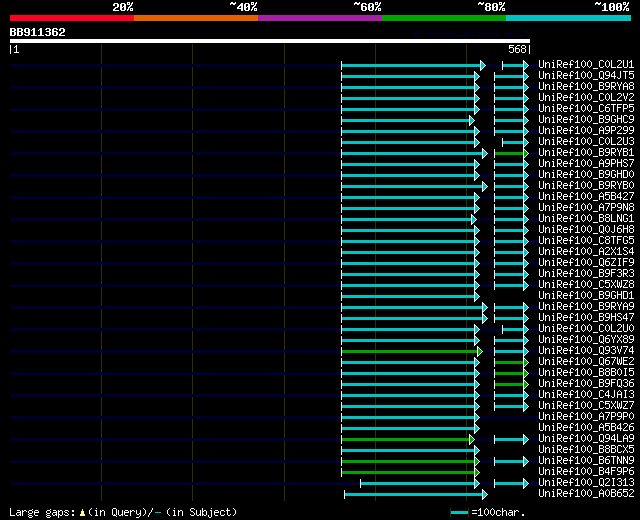Image resolution: width=640 pixels, height=520 pixels.
Task: Click the green ~80% legend color segment
Action: [x=444, y=18]
